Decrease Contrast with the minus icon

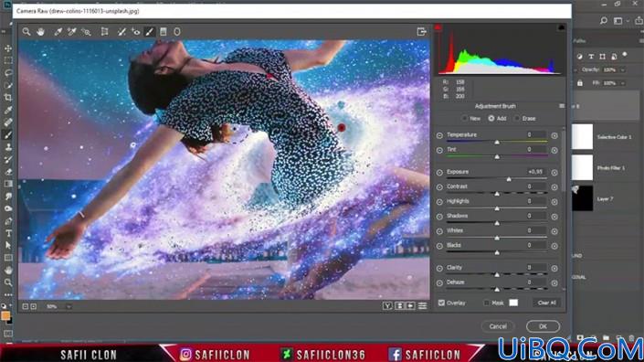click(439, 187)
